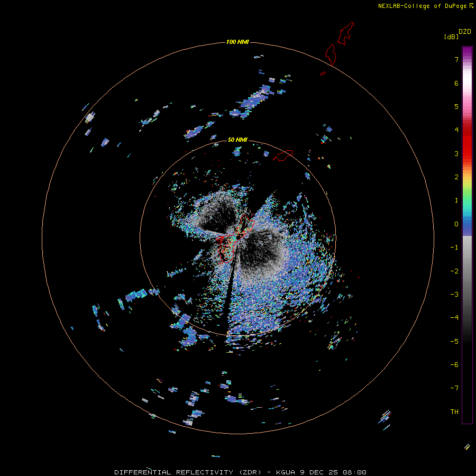Click the DZD legend title
The height and width of the screenshot is (476, 476).
[465, 32]
